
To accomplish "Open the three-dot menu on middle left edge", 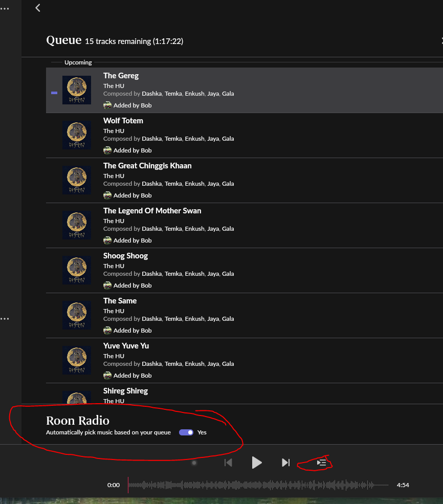I will [x=5, y=319].
